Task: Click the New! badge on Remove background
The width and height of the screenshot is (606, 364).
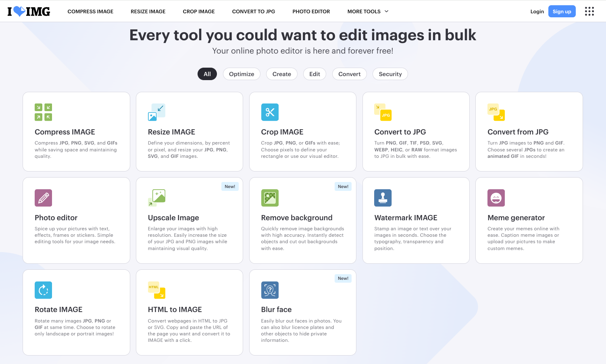Action: point(343,186)
